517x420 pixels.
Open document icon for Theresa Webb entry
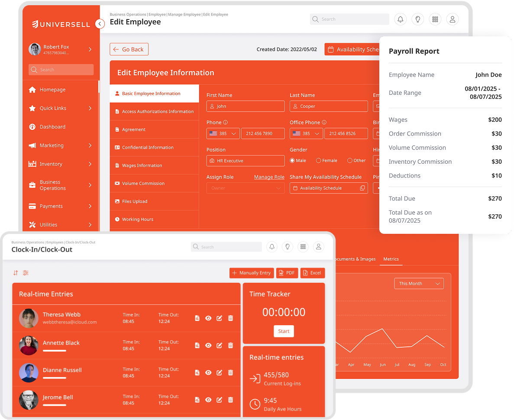(197, 318)
